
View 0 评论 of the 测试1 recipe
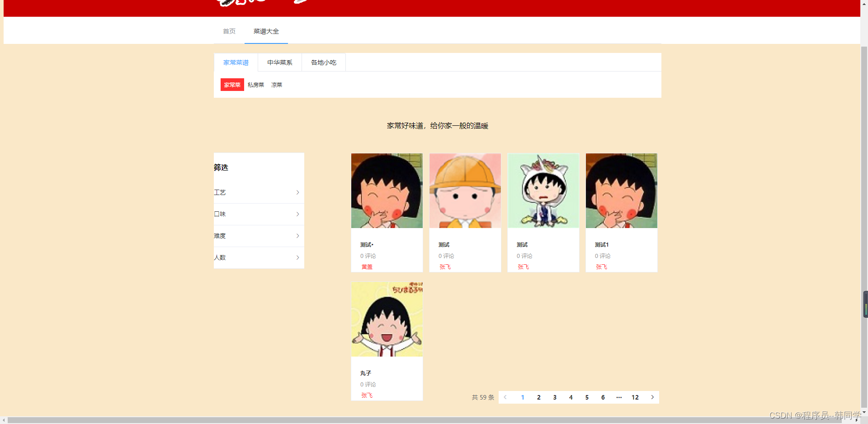point(603,256)
